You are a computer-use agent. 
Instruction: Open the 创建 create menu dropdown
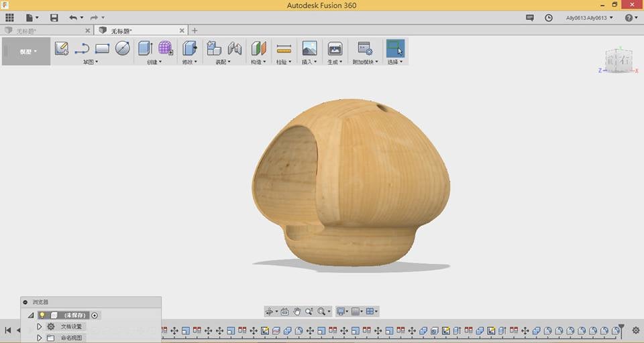click(154, 62)
